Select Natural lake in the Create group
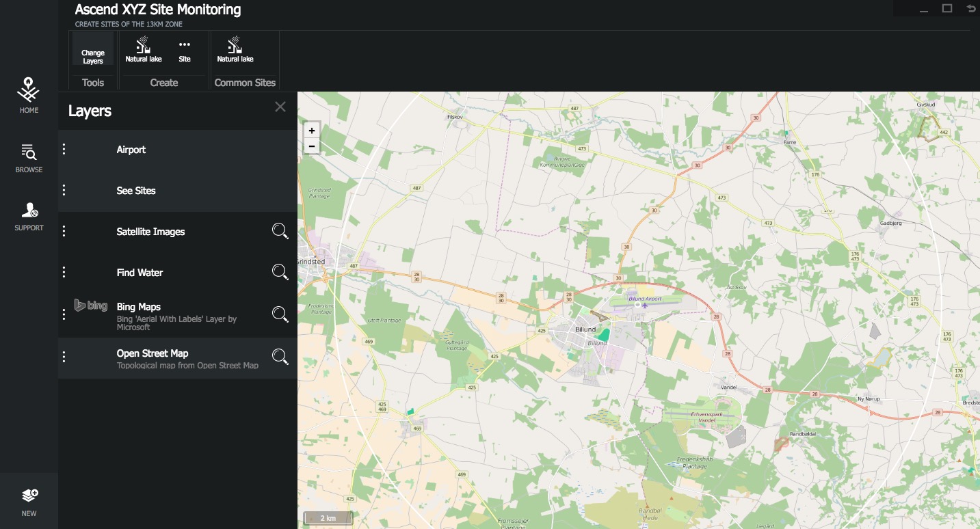Viewport: 980px width, 529px height. click(144, 50)
